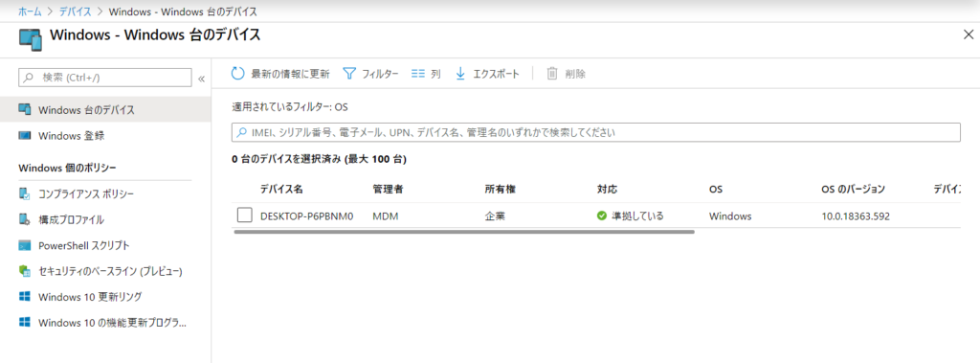Sort by OS のバージョン column header
This screenshot has height=363, width=980.
click(x=853, y=189)
